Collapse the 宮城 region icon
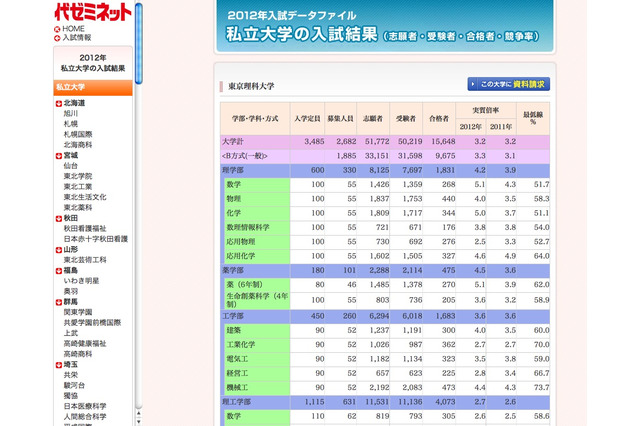The height and width of the screenshot is (426, 640). 59,156
